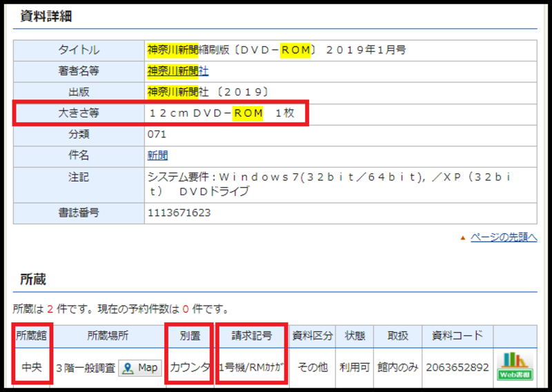Select the 1号機/RMカナガ call number cell

[250, 368]
